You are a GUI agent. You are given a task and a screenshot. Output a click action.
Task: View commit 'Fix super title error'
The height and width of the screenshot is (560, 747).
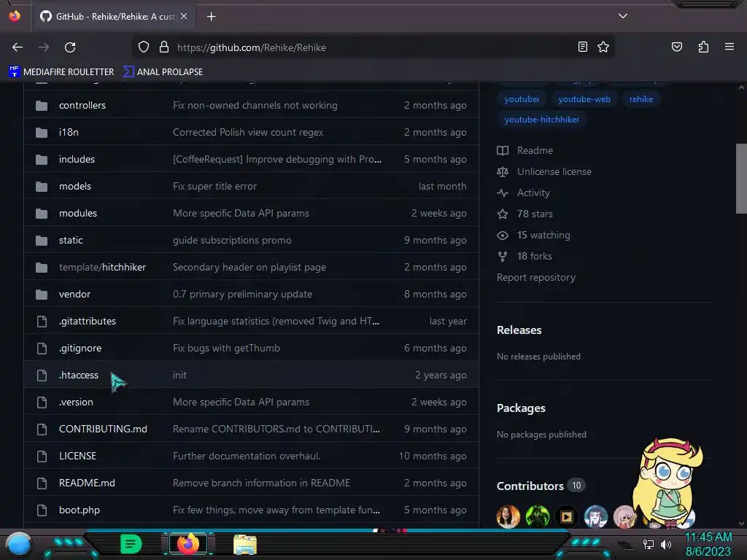pos(214,186)
